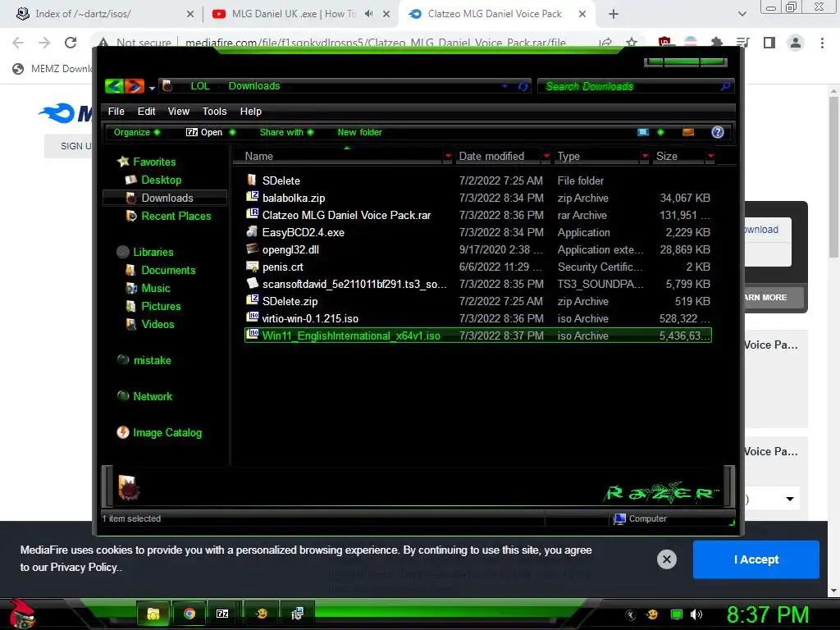
Task: Expand the Open button's dropdown arrow
Action: (x=232, y=132)
